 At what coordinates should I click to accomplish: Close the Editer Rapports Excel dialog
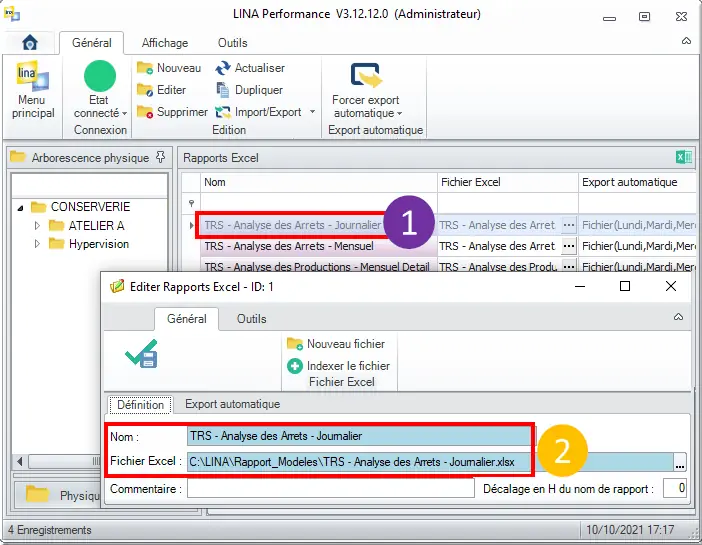(671, 286)
